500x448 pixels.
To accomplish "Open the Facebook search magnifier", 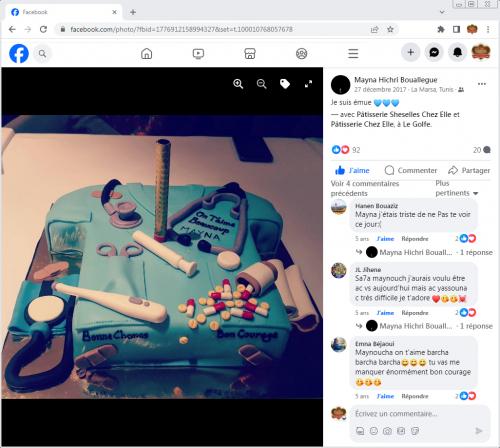I will point(42,53).
